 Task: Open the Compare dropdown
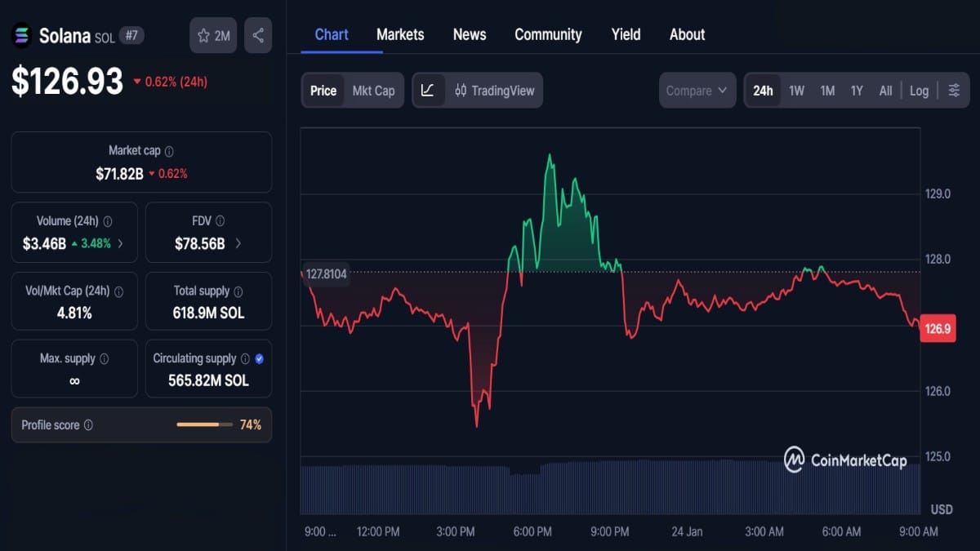pyautogui.click(x=697, y=91)
